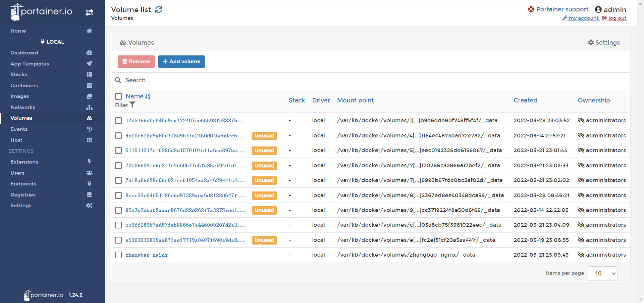The image size is (644, 303).
Task: Check the box for volume 511511317ef0256d
Action: coord(118,150)
